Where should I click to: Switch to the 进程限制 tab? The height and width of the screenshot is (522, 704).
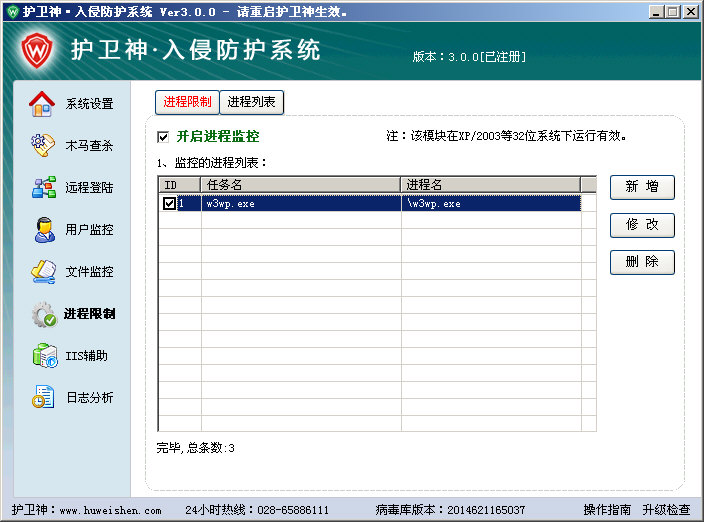[x=187, y=102]
